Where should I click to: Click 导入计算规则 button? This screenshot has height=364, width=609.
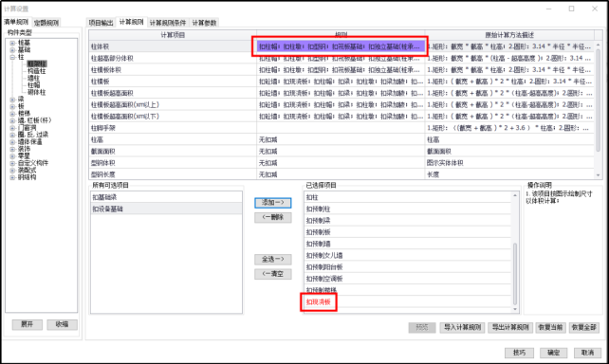pyautogui.click(x=462, y=328)
